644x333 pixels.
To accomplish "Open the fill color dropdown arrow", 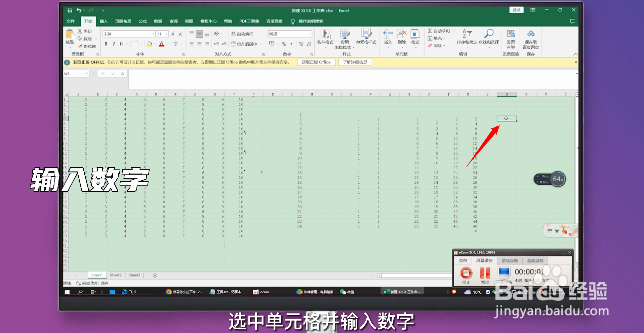I will pos(155,44).
